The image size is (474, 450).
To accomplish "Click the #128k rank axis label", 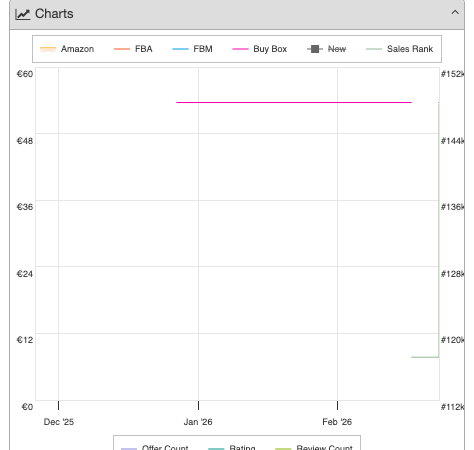I will (x=452, y=274).
